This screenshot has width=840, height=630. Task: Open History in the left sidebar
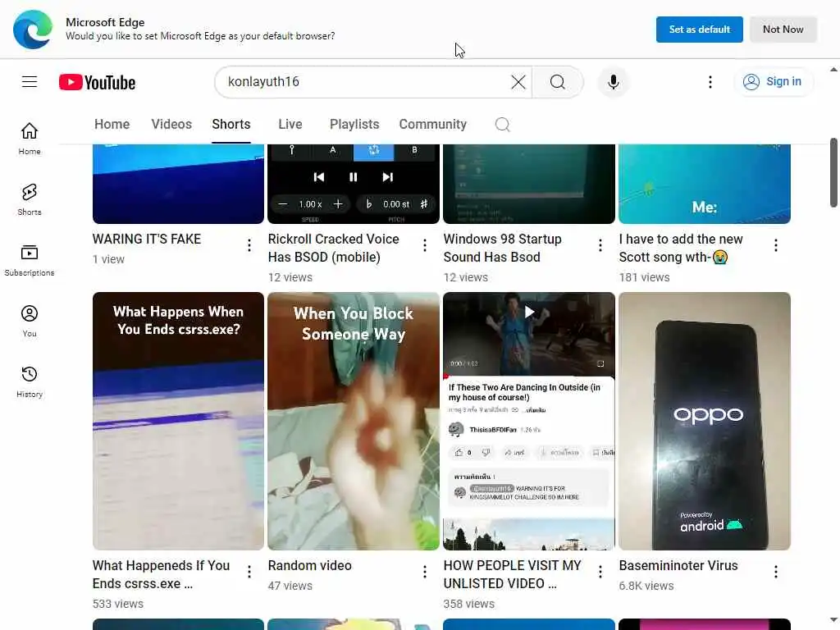click(30, 381)
